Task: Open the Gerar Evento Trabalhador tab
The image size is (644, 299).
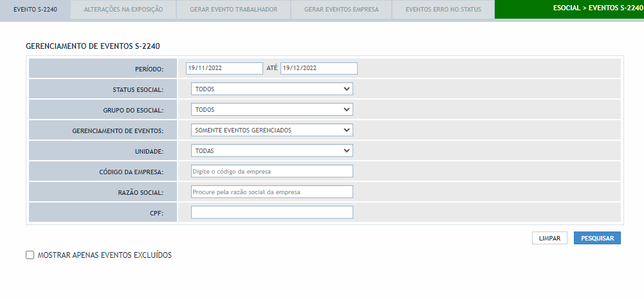Action: click(x=234, y=10)
